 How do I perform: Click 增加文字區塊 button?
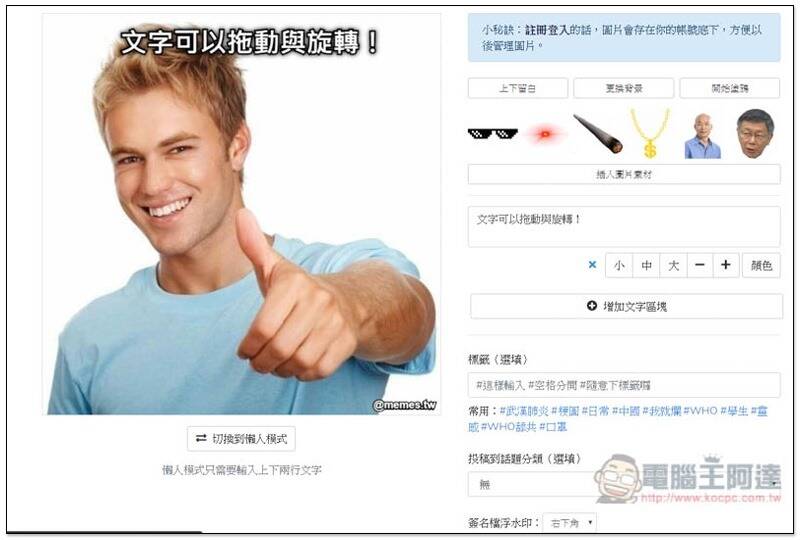click(627, 306)
